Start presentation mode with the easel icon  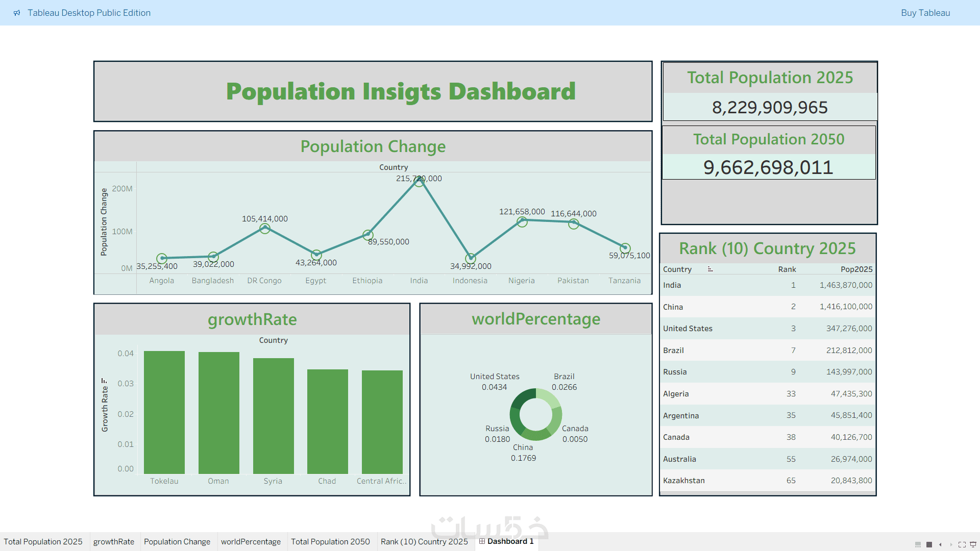pos(973,544)
